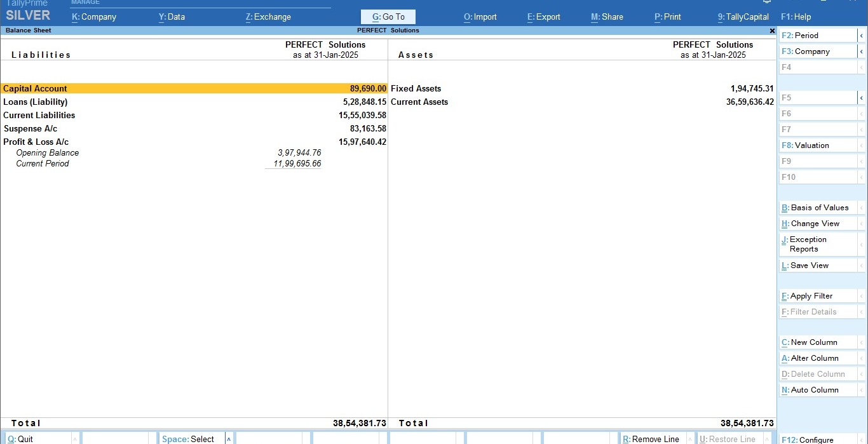Expand the arrow beside F2: Period
Image resolution: width=868 pixels, height=444 pixels.
click(x=862, y=36)
